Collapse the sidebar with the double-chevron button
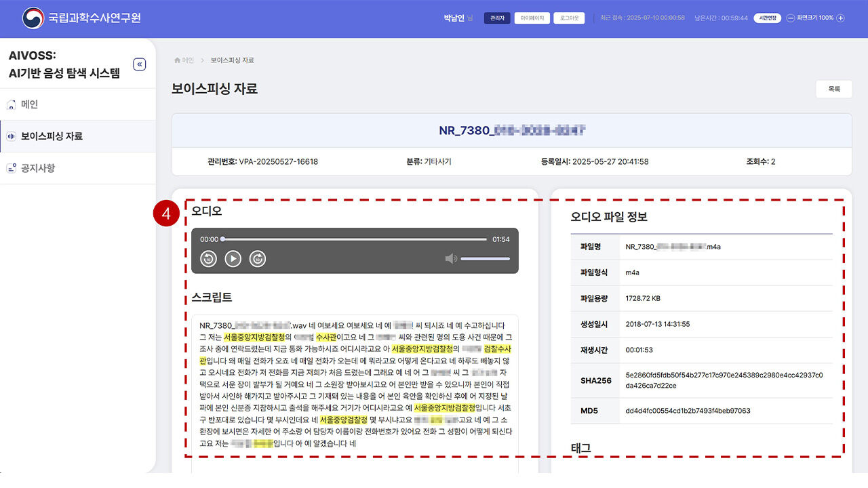This screenshot has height=488, width=868. [140, 64]
